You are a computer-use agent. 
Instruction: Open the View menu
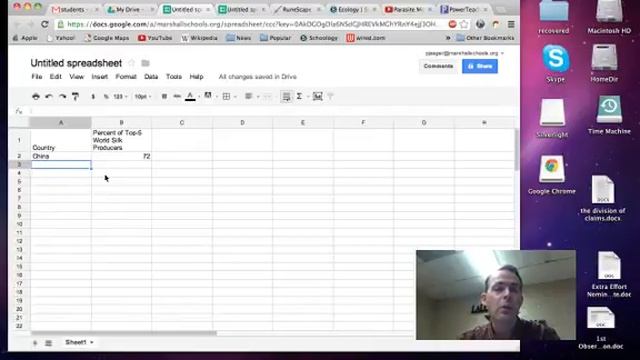(x=76, y=77)
